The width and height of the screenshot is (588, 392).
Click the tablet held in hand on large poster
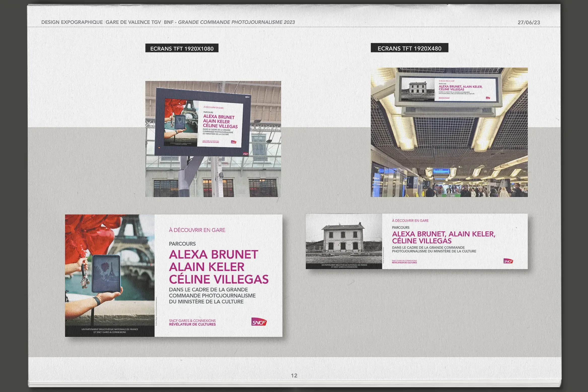106,273
